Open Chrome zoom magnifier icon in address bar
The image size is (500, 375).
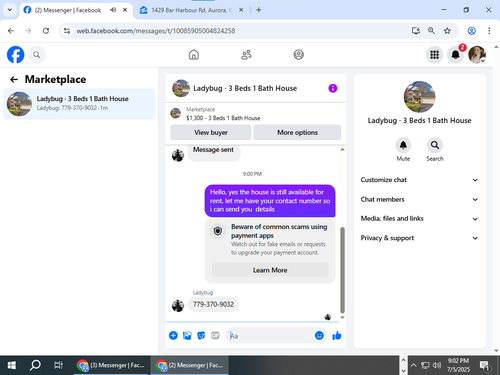point(431,31)
